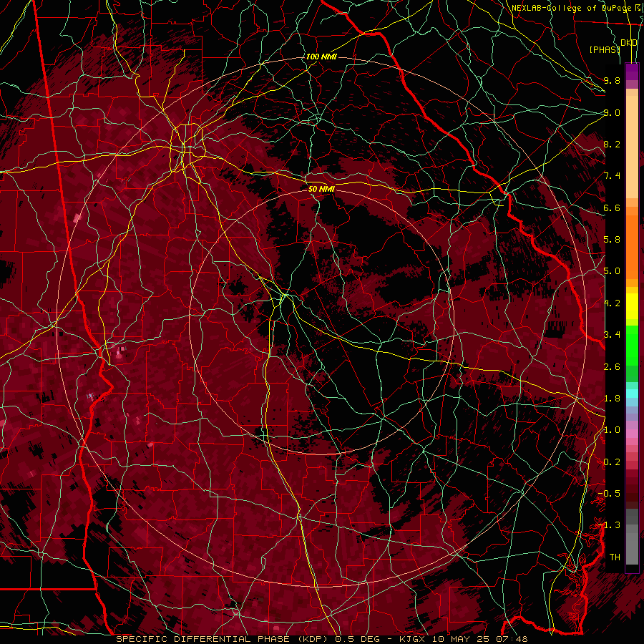Click the 7.4 value on the color scale

point(612,176)
